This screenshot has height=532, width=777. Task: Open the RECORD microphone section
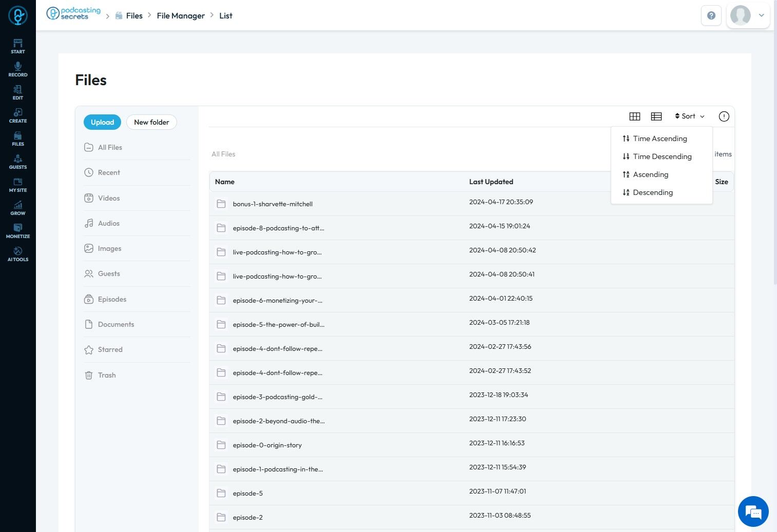click(18, 69)
